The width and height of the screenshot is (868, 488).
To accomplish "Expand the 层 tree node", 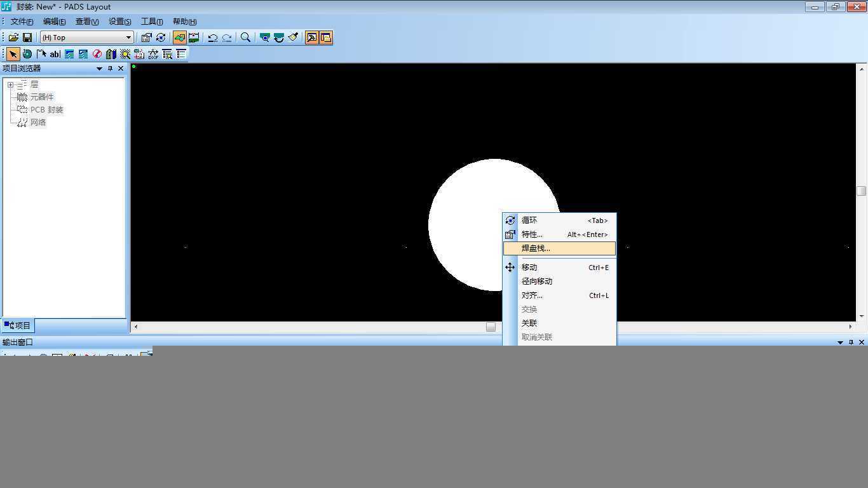I will point(10,85).
